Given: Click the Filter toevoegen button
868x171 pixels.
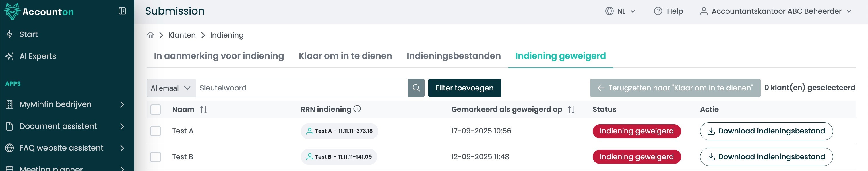Looking at the screenshot, I should (464, 88).
